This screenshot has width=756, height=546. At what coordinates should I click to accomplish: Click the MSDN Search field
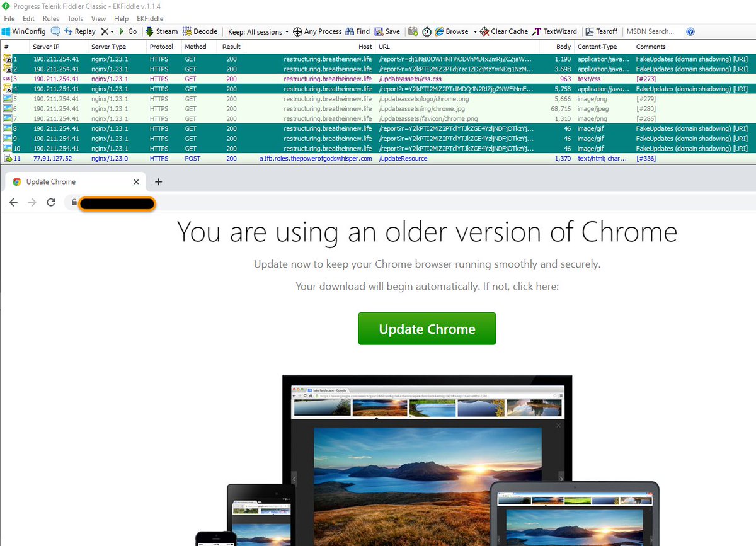click(x=652, y=31)
